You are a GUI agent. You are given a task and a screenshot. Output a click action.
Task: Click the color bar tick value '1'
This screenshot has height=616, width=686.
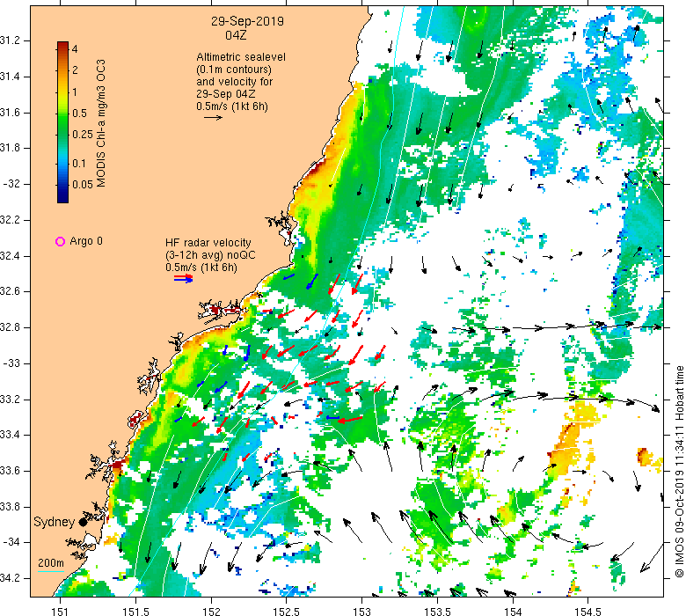[75, 92]
